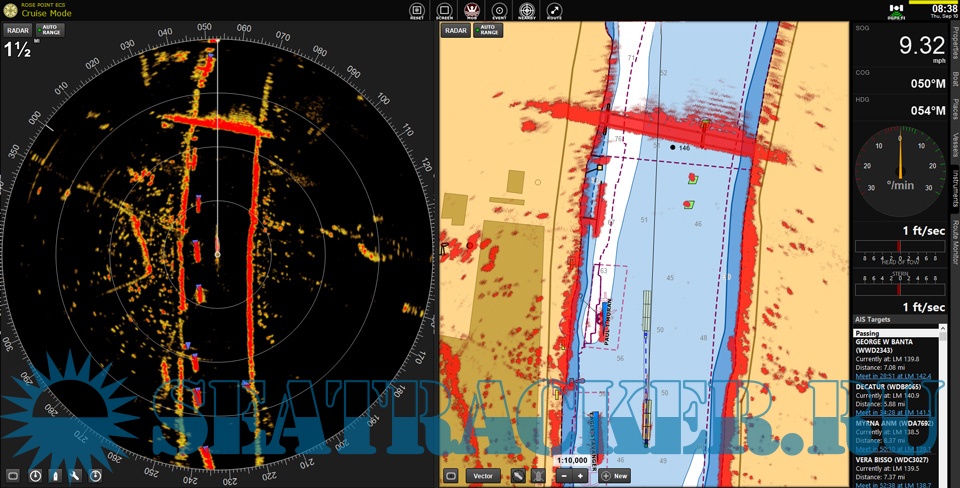Open the Screen layout icon
960x488 pixels.
click(x=444, y=11)
